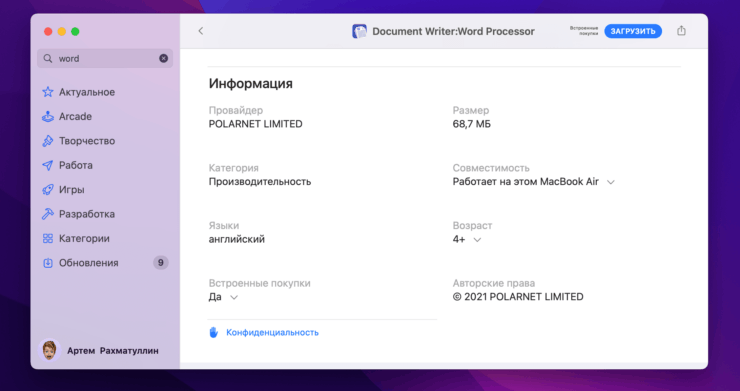The height and width of the screenshot is (391, 740).
Task: Click the red close window button
Action: [48, 32]
